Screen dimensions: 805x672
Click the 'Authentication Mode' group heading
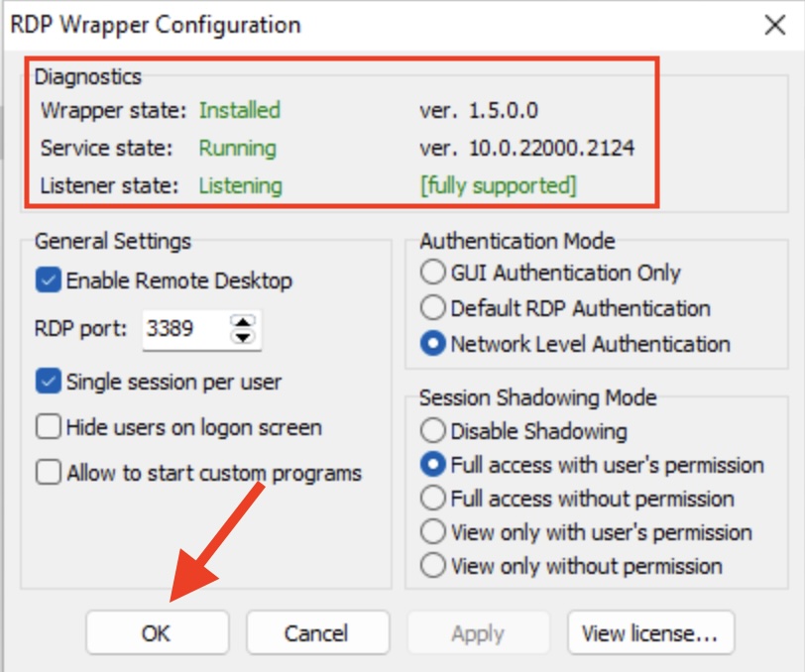517,241
